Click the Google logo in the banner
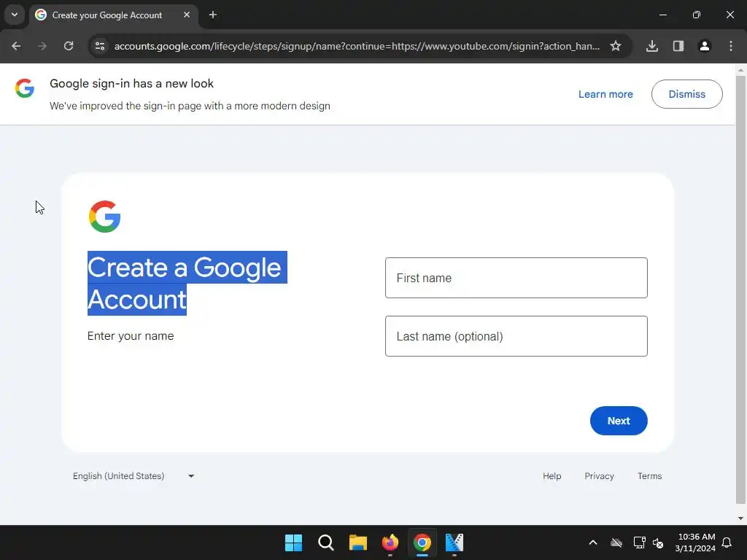747x560 pixels. coord(25,88)
